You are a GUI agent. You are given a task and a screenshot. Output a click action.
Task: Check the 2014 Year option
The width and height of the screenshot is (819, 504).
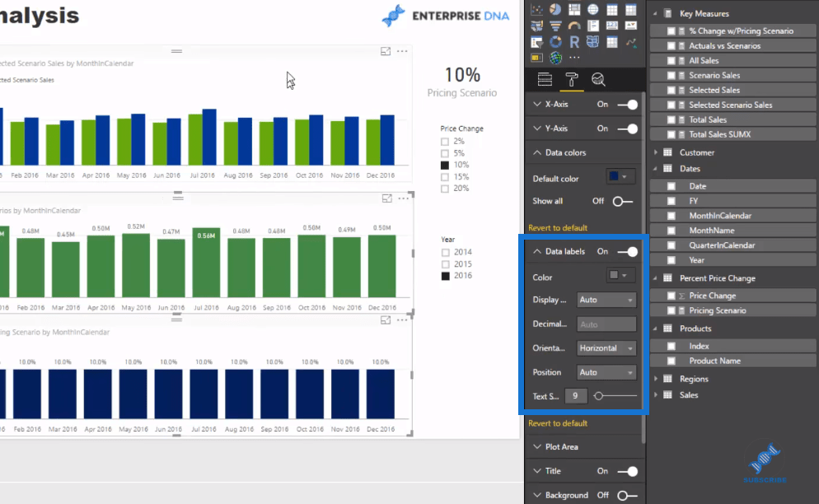pos(446,252)
